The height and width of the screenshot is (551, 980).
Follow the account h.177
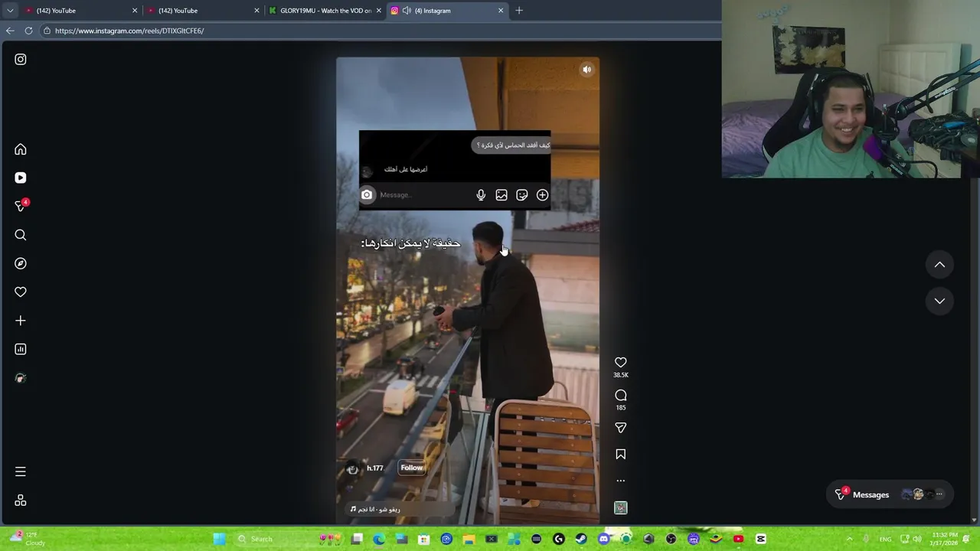411,468
